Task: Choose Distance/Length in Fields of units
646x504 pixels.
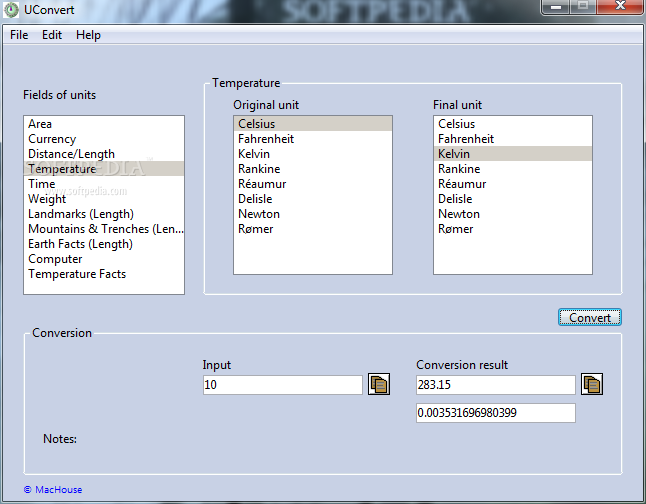Action: click(x=104, y=154)
